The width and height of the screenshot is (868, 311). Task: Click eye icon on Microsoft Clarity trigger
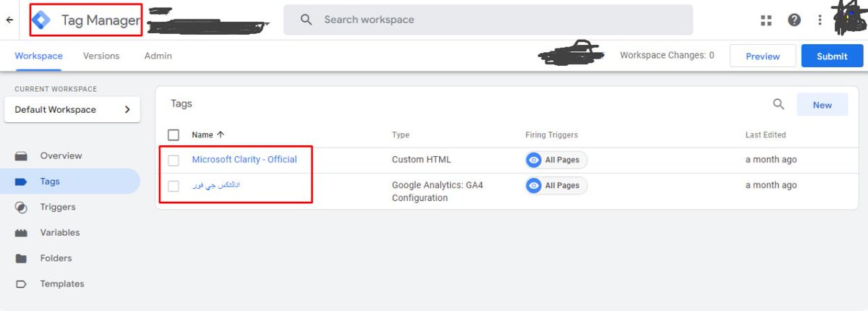point(534,160)
